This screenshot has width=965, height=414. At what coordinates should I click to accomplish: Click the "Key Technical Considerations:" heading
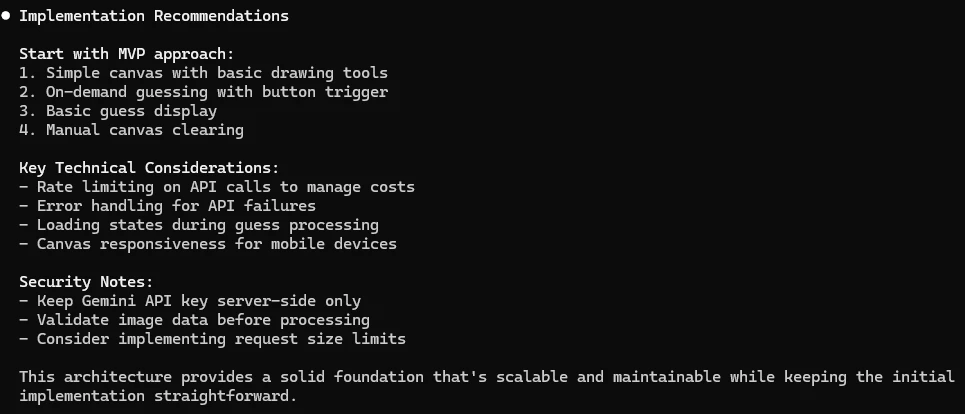[x=149, y=168]
